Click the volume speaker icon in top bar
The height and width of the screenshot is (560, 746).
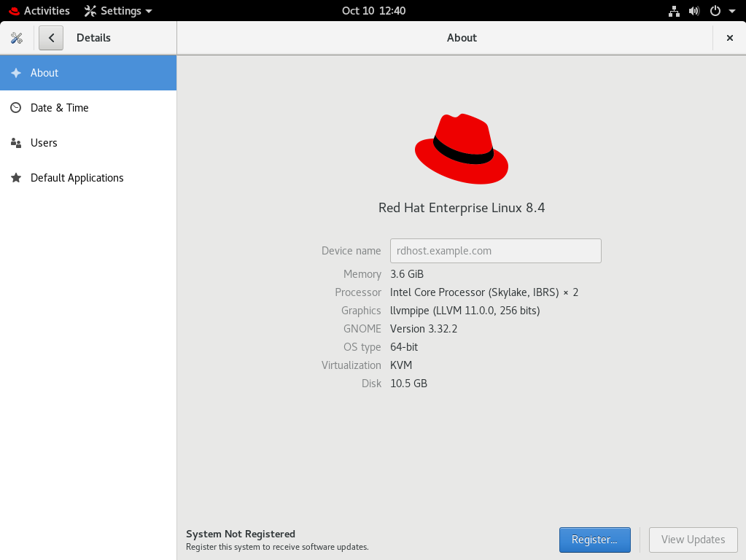(694, 11)
